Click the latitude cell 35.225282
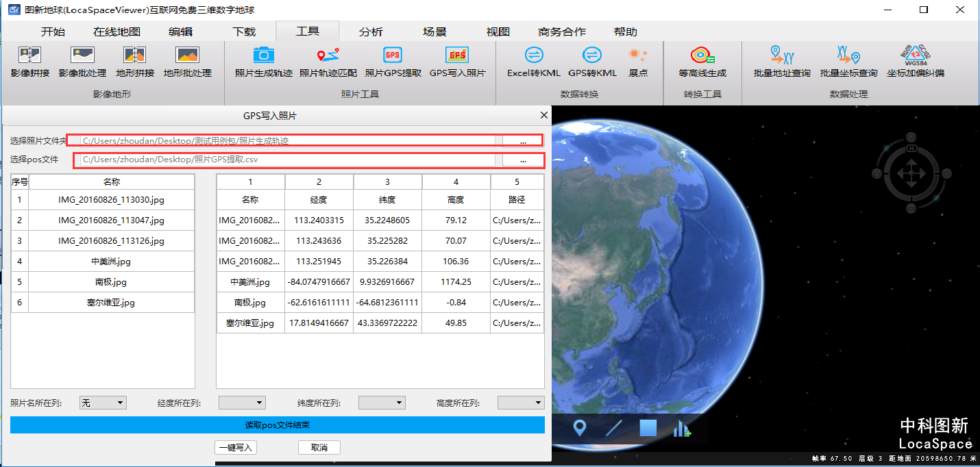980x467 pixels. coord(388,241)
